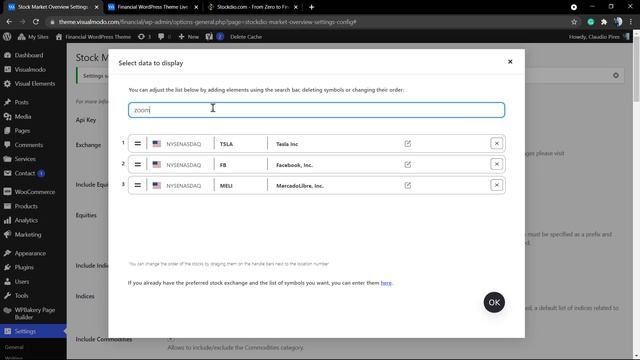Grab the drag handle for FB row
Viewport: 640px width, 360px height.
coord(138,164)
